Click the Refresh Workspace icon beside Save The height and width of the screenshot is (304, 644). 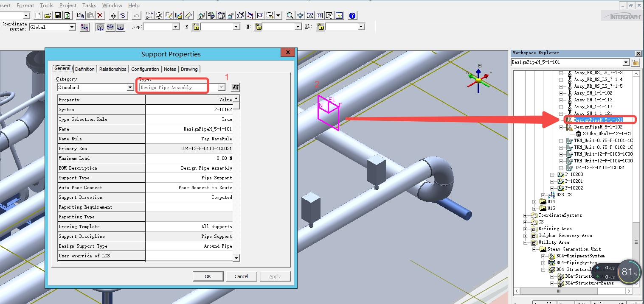point(67,16)
